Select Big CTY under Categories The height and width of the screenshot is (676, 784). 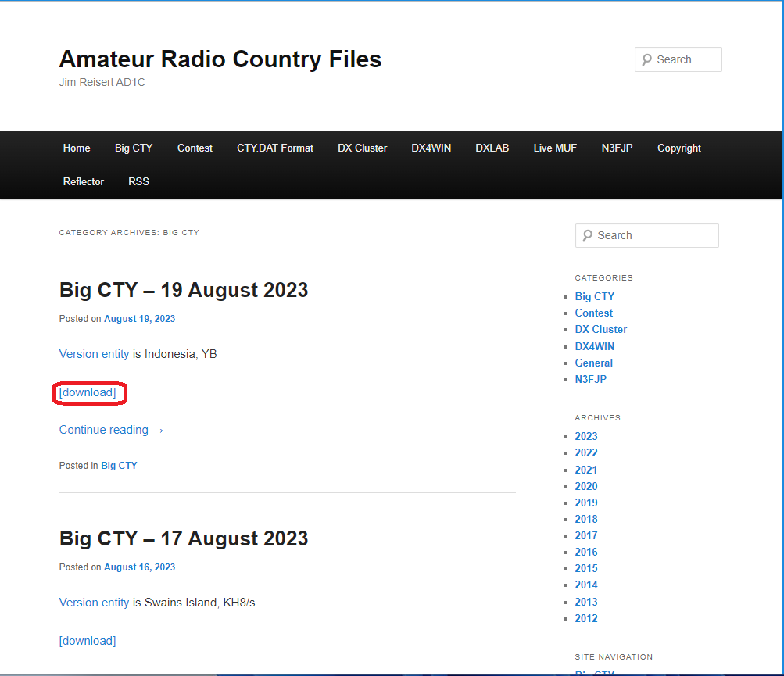(x=595, y=296)
